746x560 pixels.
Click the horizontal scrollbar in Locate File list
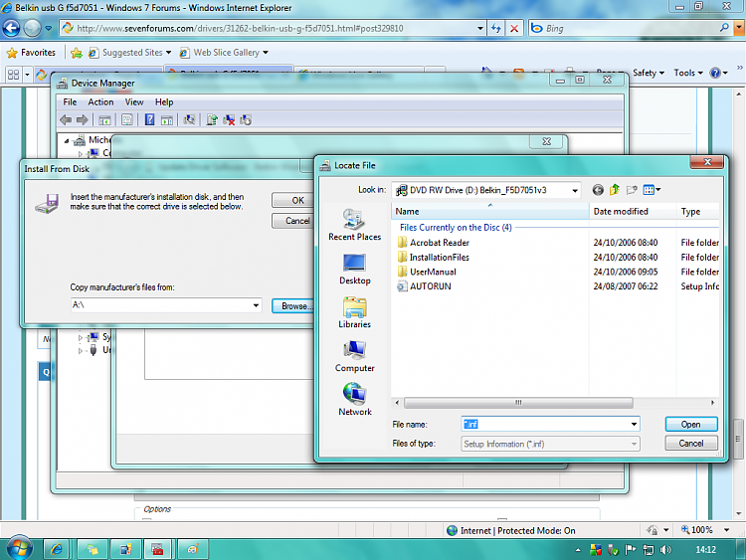point(518,403)
